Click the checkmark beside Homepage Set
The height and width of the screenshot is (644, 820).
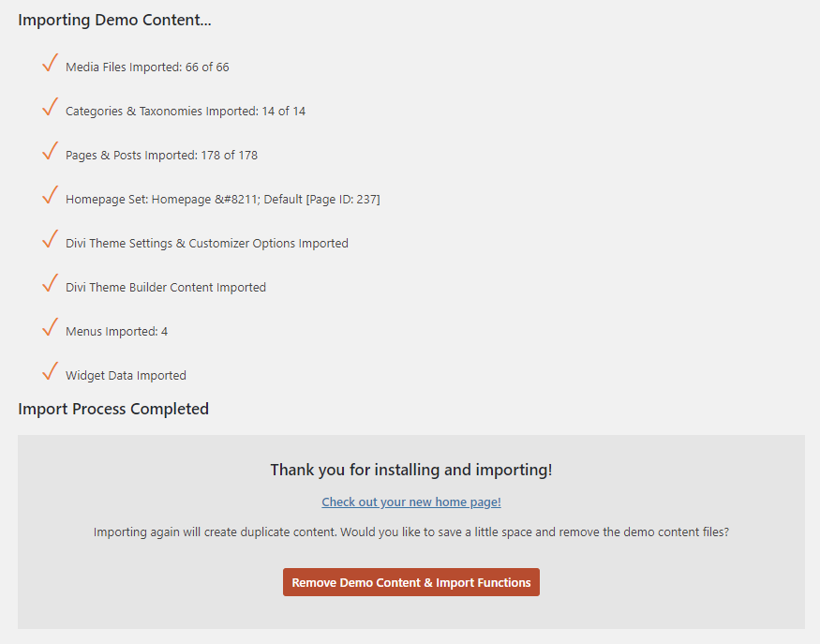pyautogui.click(x=51, y=195)
